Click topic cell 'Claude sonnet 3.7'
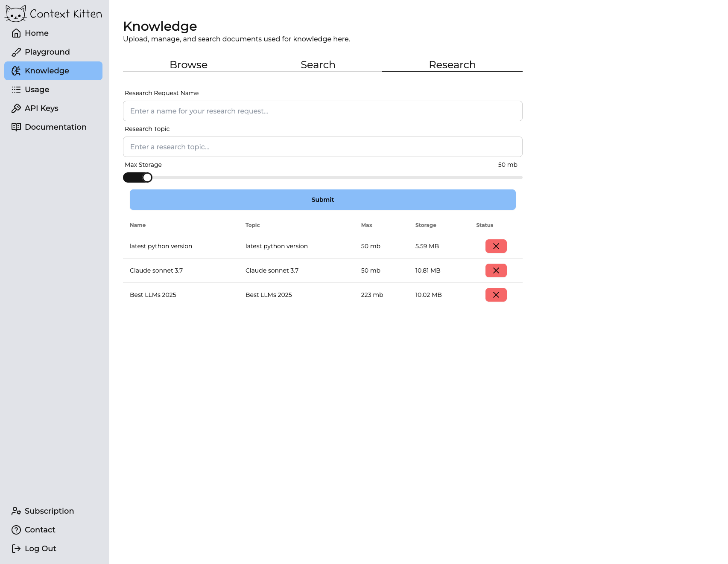Viewport: 728px width, 564px height. click(272, 270)
